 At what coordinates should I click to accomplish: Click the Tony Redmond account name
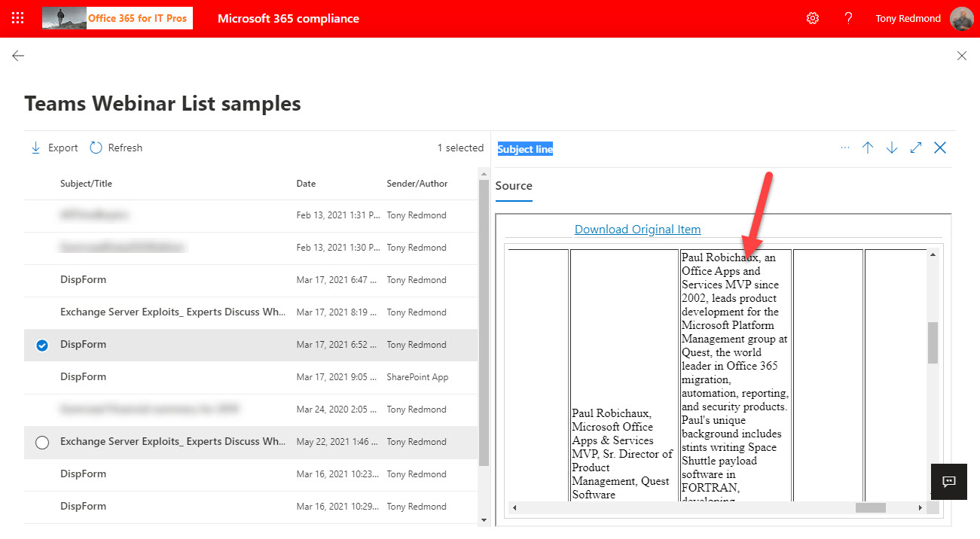click(908, 18)
